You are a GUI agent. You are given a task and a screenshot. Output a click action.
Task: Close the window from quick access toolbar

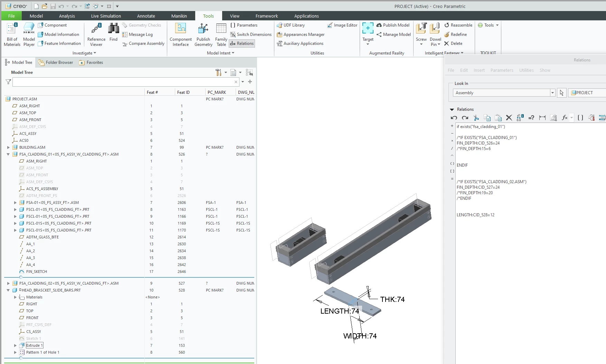tap(109, 6)
